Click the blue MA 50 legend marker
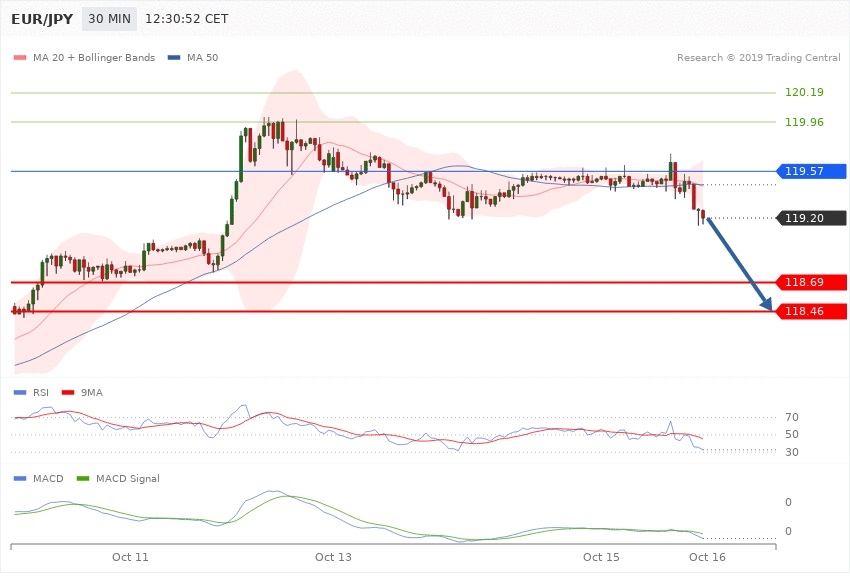 point(175,58)
